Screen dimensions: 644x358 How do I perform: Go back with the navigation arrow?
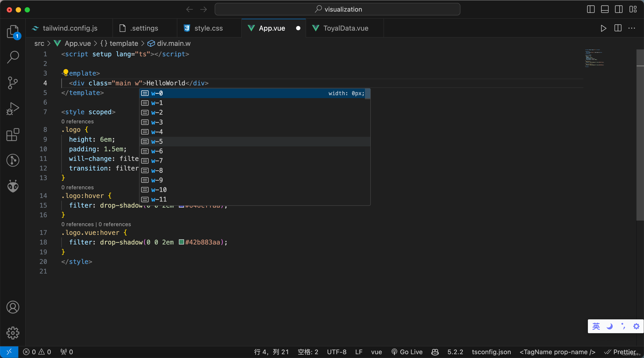click(189, 9)
